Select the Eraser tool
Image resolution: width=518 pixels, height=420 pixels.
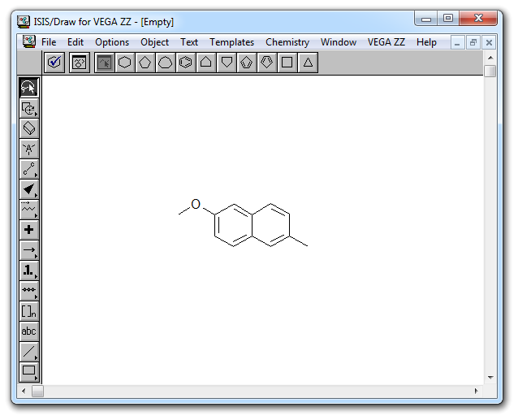[x=28, y=128]
